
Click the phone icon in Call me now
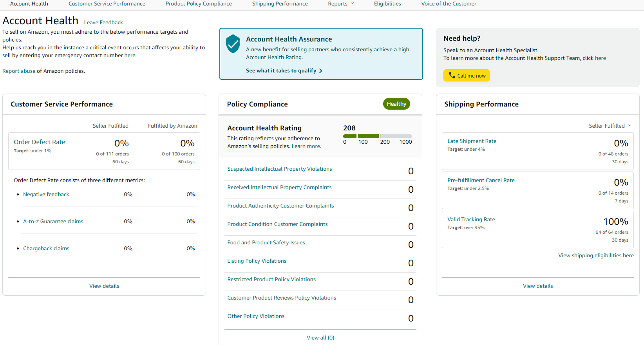[452, 75]
